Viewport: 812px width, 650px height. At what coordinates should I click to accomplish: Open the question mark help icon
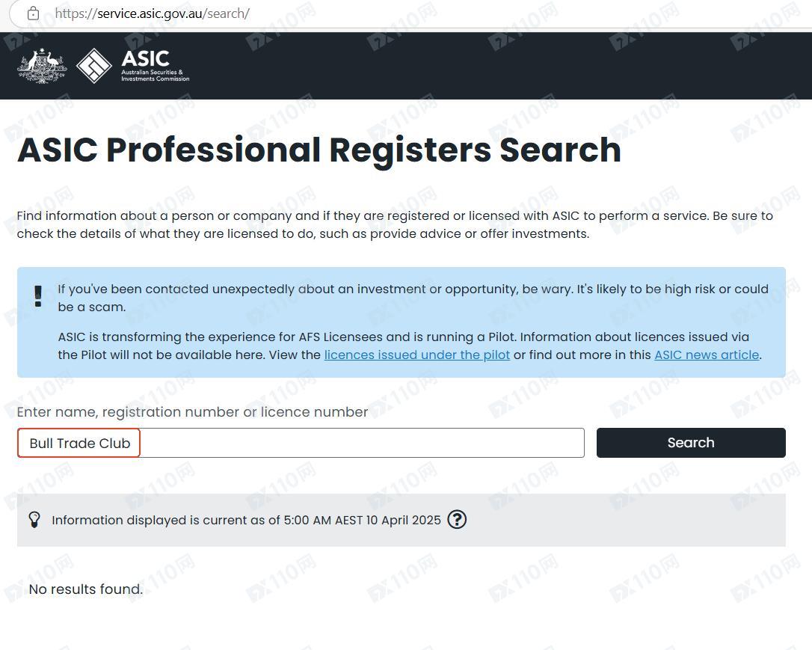(457, 519)
